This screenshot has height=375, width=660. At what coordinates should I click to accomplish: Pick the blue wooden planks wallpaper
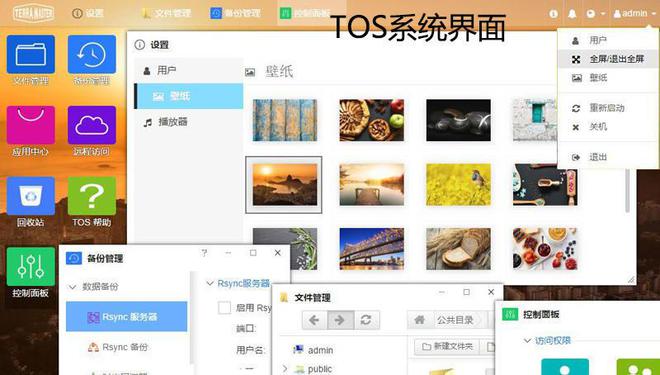click(x=285, y=120)
